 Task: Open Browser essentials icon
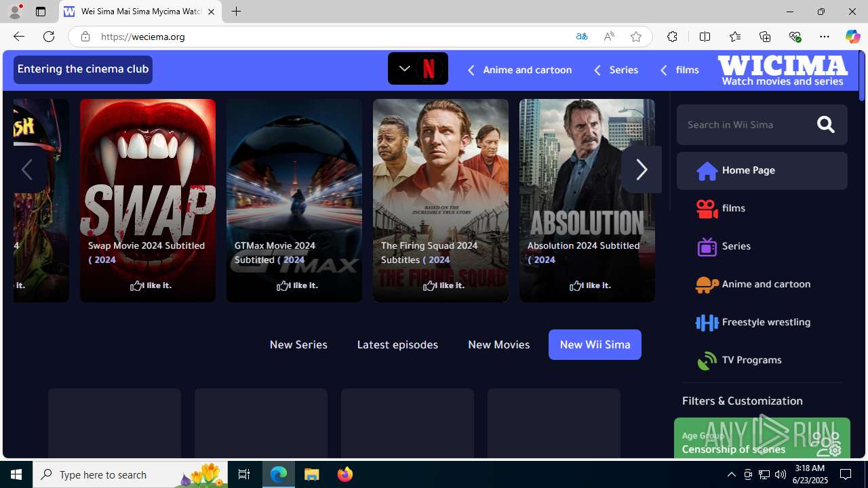pyautogui.click(x=795, y=37)
